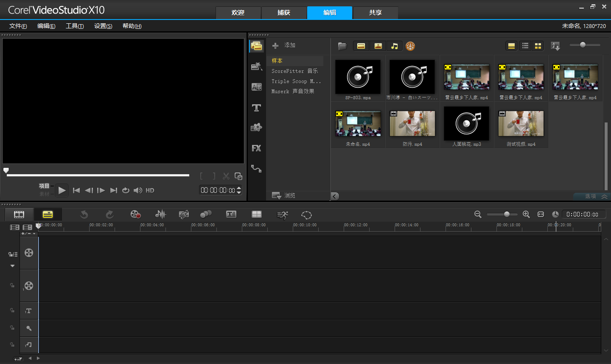This screenshot has width=611, height=364.
Task: Click the 添加 add folder button
Action: pyautogui.click(x=284, y=45)
